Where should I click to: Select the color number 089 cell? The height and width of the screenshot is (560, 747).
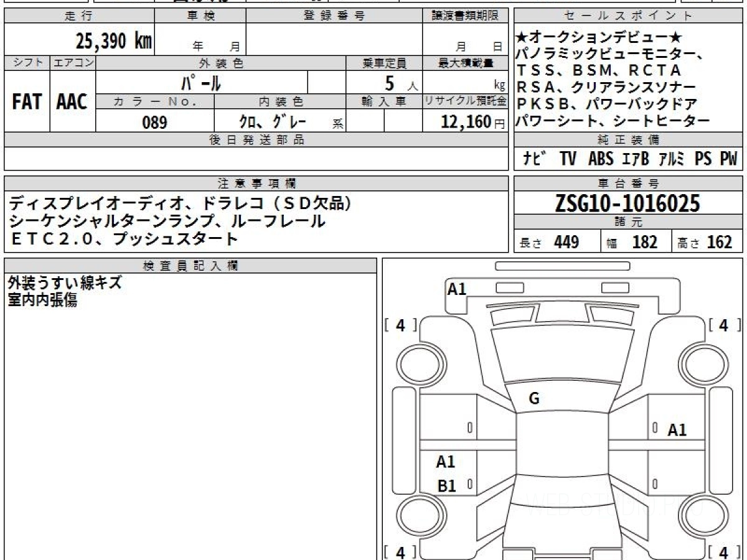(154, 122)
